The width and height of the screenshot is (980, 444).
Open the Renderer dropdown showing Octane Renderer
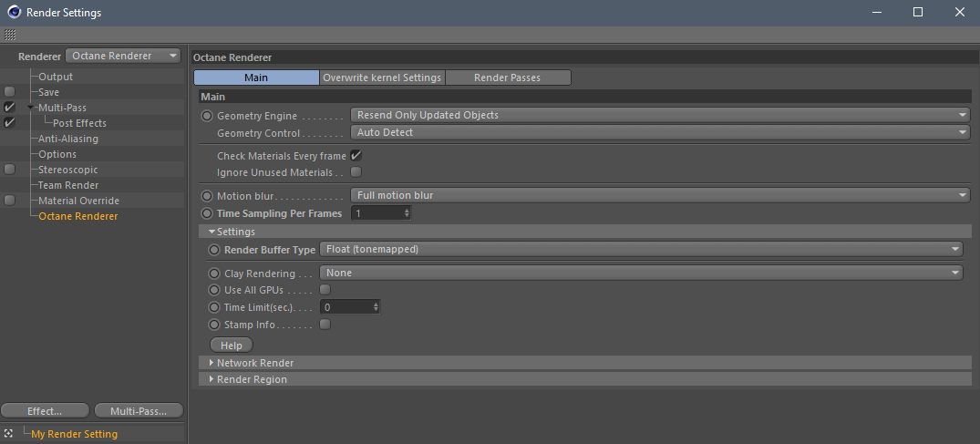[x=122, y=56]
